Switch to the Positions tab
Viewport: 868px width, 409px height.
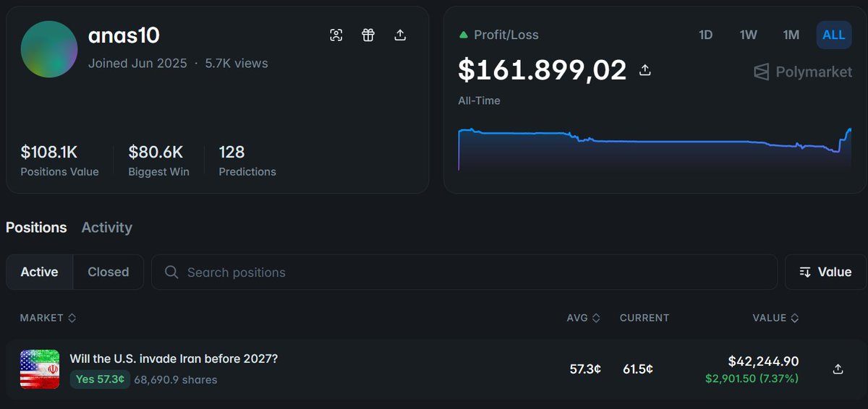tap(36, 228)
